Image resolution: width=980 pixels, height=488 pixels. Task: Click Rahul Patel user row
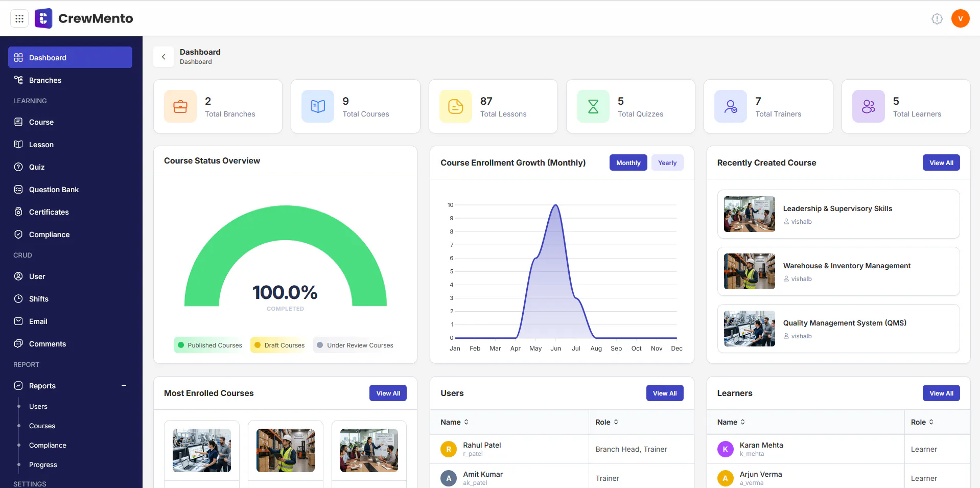point(562,449)
